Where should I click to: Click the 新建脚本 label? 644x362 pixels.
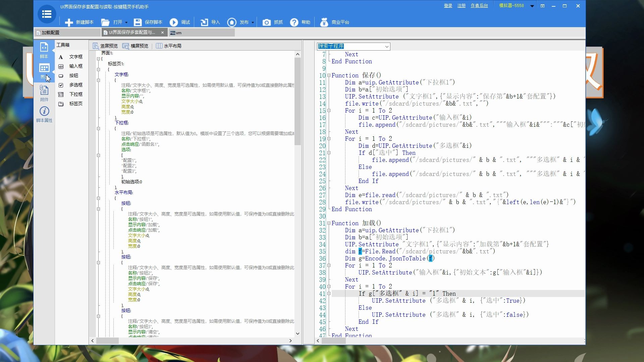85,22
